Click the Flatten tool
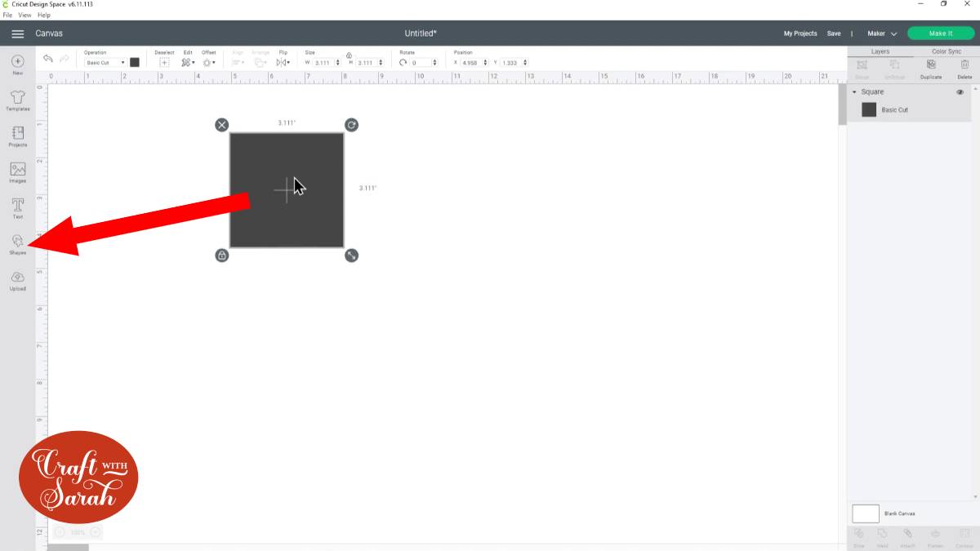This screenshot has width=980, height=551. [935, 537]
